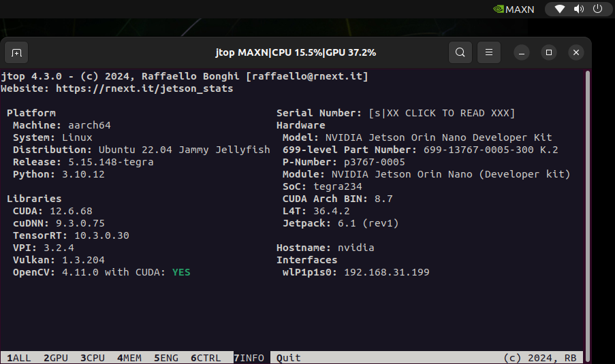Click the volume speaker icon in the top bar

(579, 9)
